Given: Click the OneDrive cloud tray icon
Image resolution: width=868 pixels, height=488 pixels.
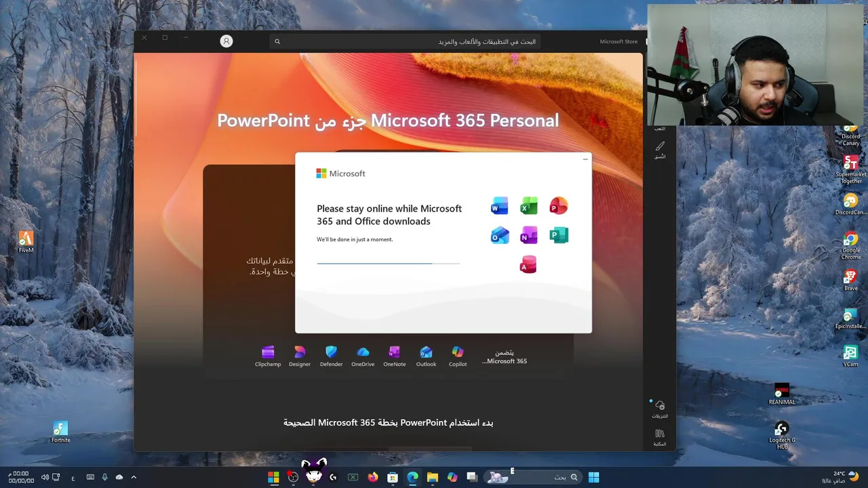Looking at the screenshot, I should pyautogui.click(x=119, y=477).
